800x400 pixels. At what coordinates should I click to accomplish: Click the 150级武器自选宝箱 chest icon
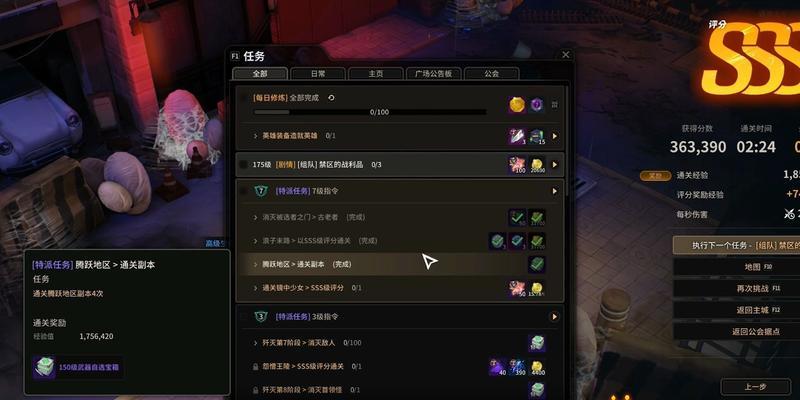pyautogui.click(x=44, y=367)
